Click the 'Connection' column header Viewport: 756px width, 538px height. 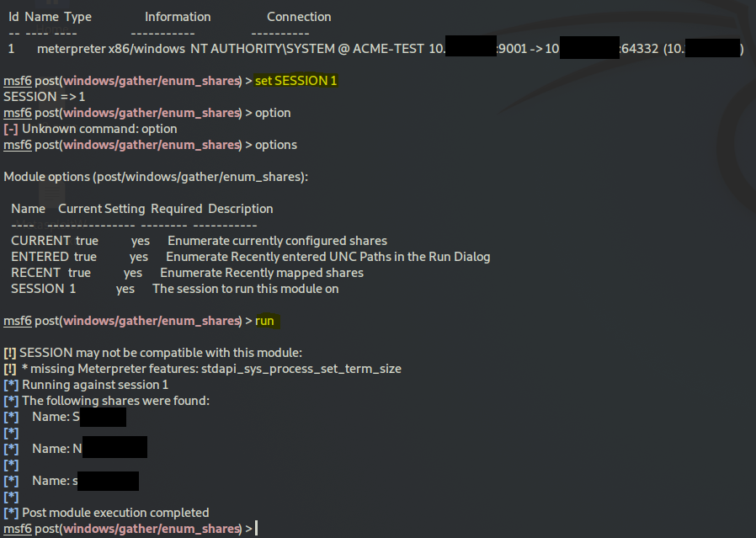pos(299,17)
